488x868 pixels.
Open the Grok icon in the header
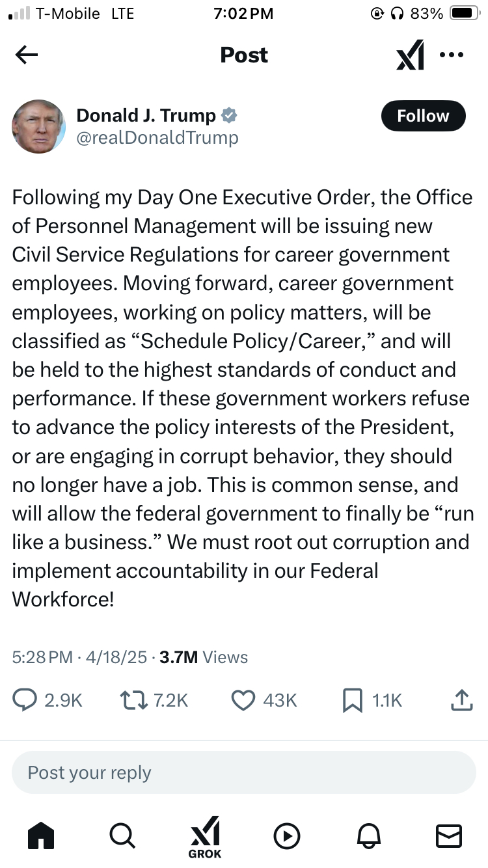tap(411, 55)
